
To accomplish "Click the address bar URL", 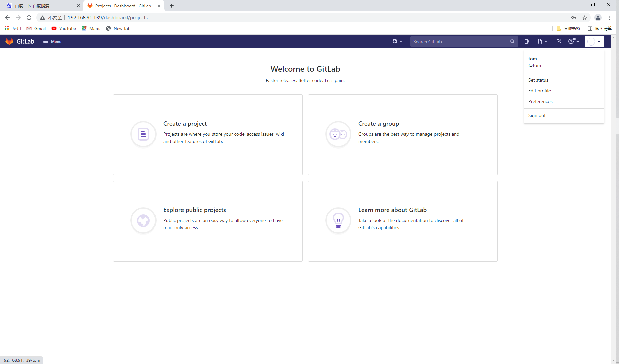I will coord(108,18).
